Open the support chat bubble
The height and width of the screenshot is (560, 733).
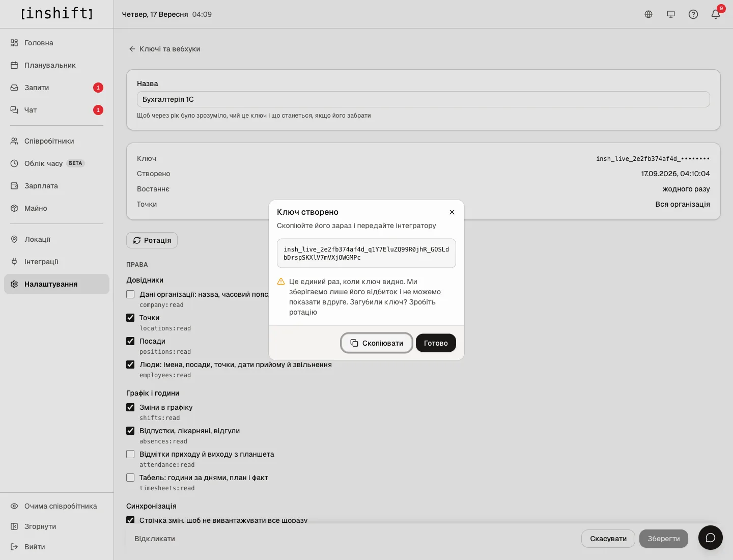click(x=711, y=538)
